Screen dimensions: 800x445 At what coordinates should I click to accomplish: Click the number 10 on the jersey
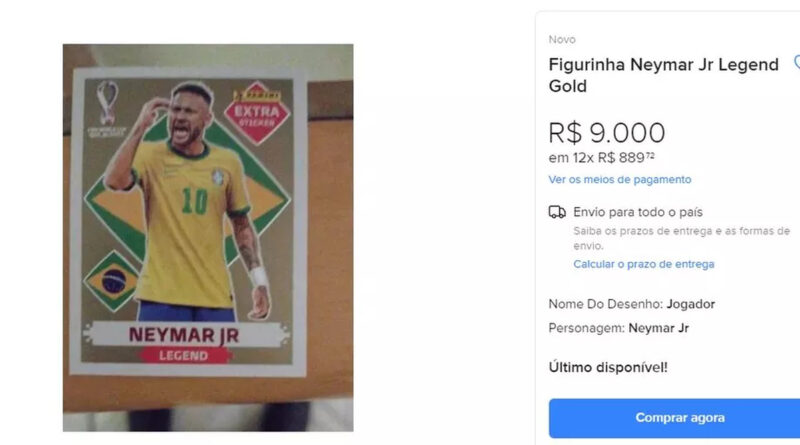(x=194, y=201)
